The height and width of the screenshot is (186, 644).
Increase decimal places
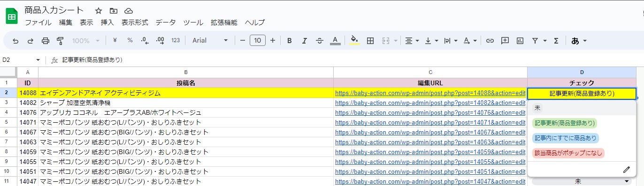point(160,41)
